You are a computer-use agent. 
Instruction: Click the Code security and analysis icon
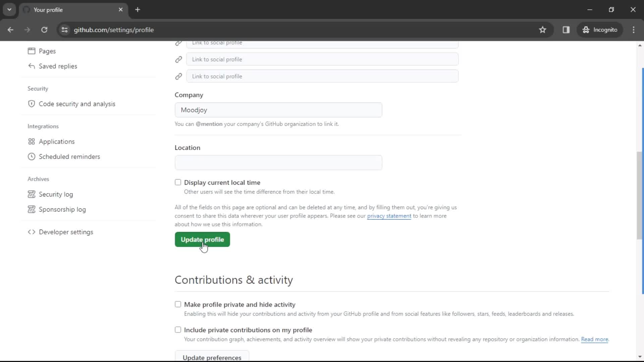click(x=32, y=104)
